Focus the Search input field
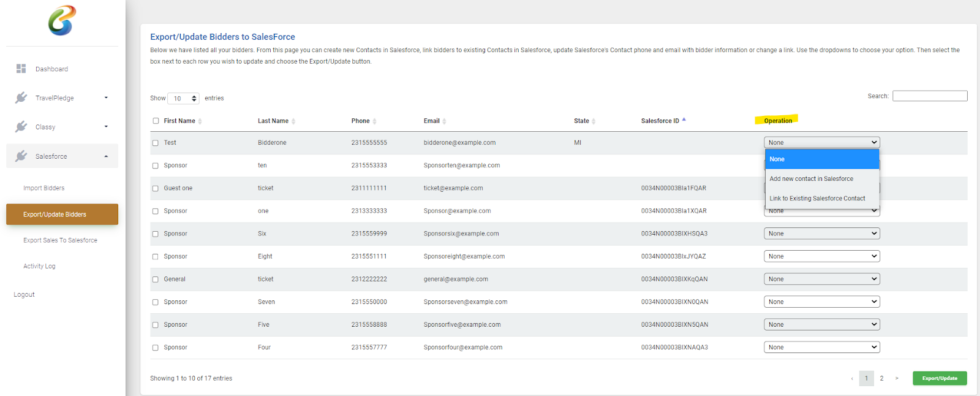The image size is (980, 396). [930, 96]
